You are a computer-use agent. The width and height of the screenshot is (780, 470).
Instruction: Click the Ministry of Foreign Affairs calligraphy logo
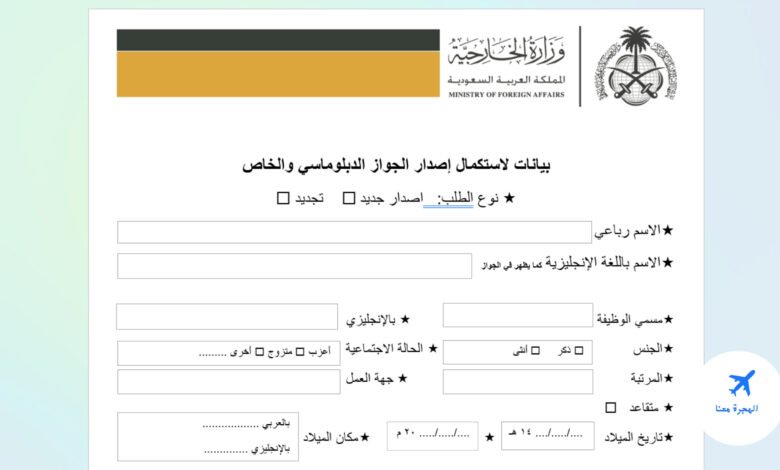click(507, 51)
